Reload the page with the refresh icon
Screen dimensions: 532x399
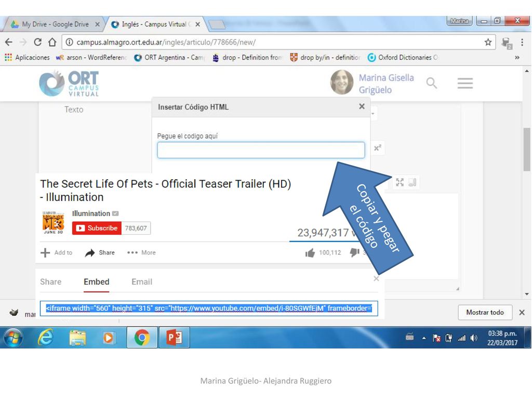coord(37,42)
